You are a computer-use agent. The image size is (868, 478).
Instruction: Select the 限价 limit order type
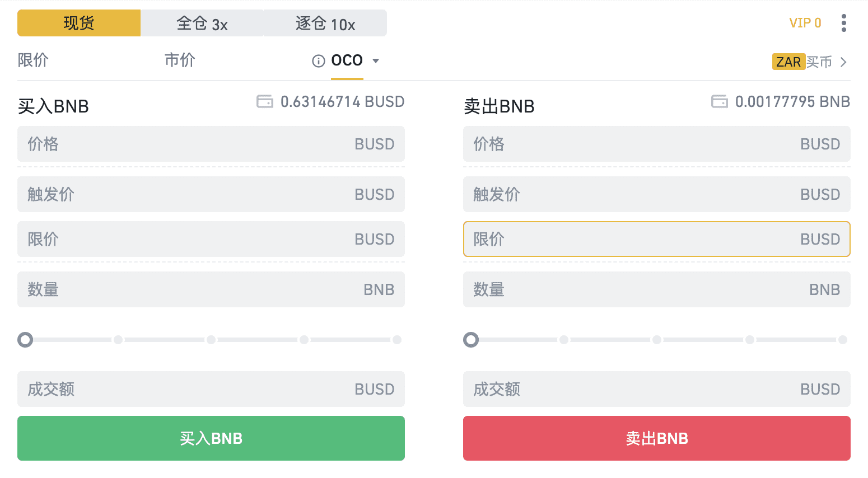(33, 60)
